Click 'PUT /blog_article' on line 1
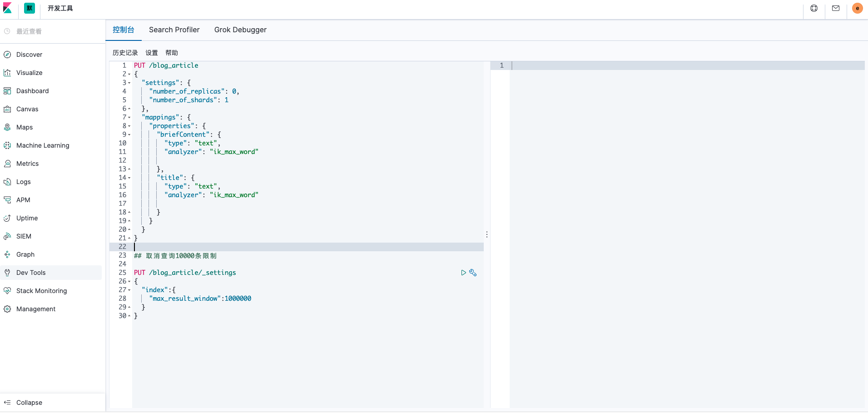Image resolution: width=868 pixels, height=413 pixels. (166, 65)
